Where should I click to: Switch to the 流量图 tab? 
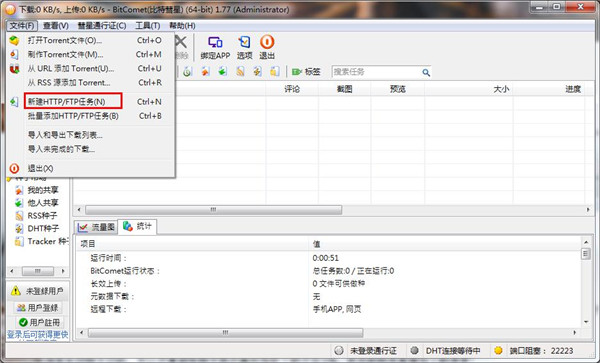coord(96,227)
